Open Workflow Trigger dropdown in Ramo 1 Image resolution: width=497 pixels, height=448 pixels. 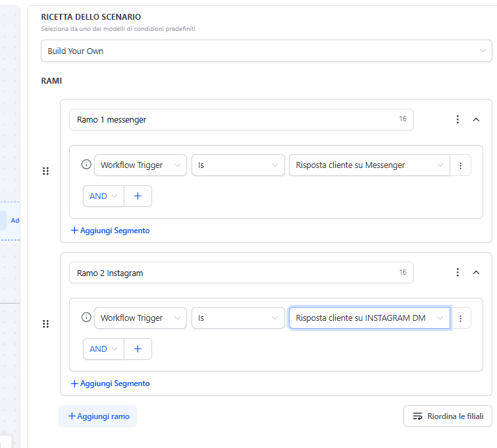pyautogui.click(x=140, y=165)
